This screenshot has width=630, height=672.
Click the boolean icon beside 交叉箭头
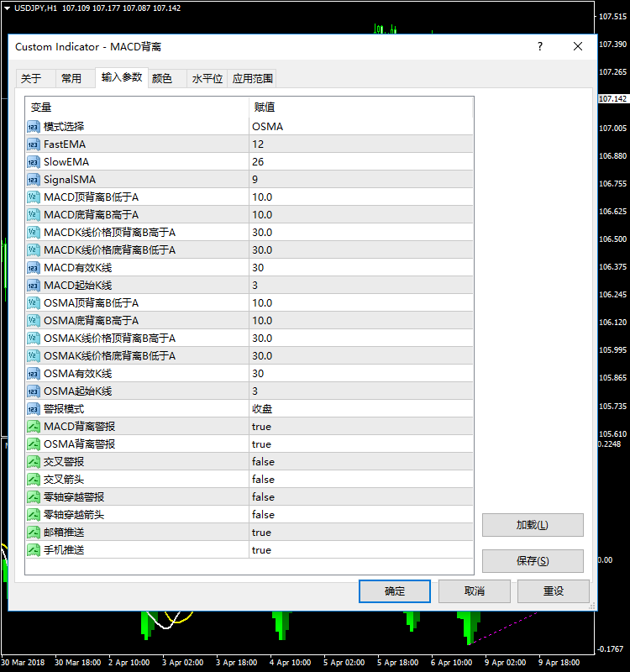[x=34, y=480]
